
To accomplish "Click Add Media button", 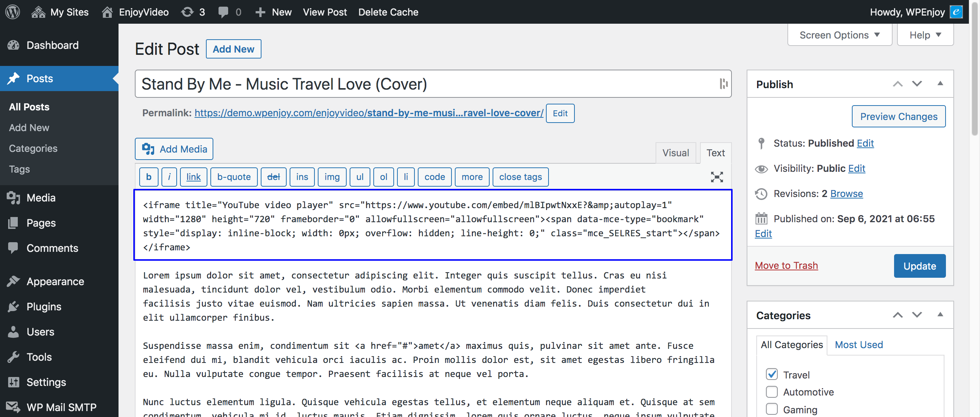I will tap(174, 149).
